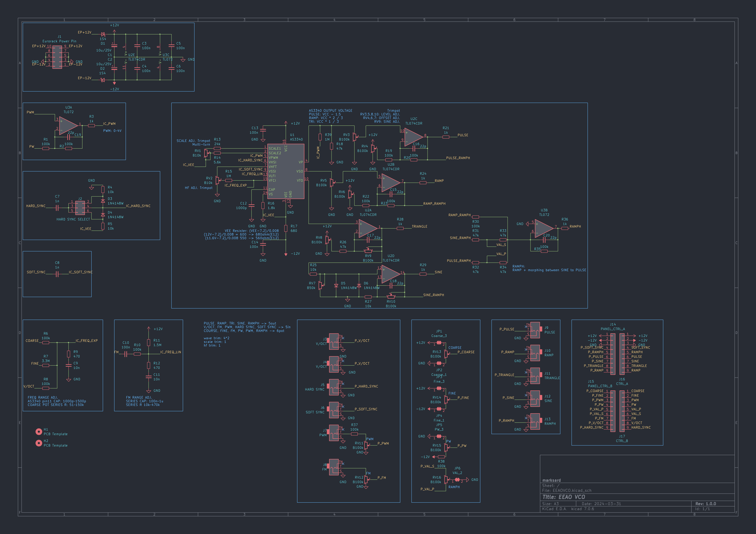Select the J17 CTRL_B connector body
756x534 pixels.
pos(622,411)
